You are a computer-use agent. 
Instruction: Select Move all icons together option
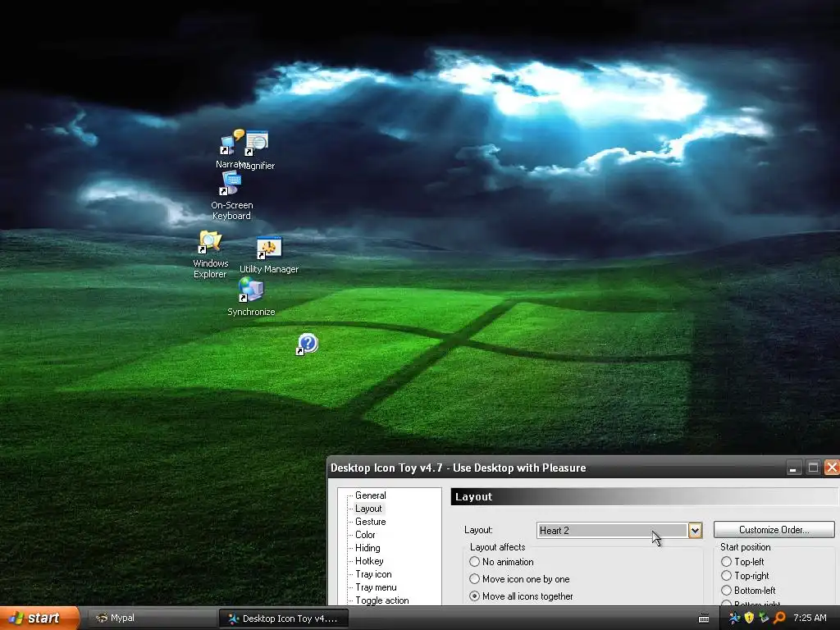click(474, 596)
